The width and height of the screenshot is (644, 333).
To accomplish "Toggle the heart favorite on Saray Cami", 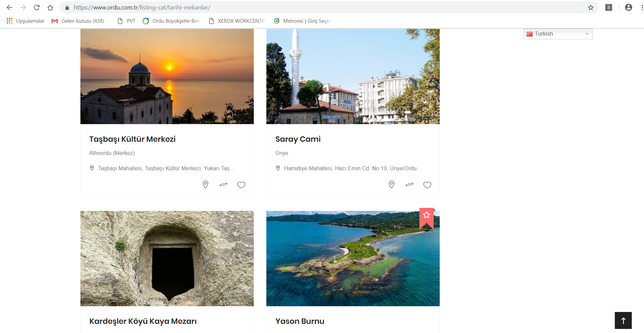I will tap(427, 185).
